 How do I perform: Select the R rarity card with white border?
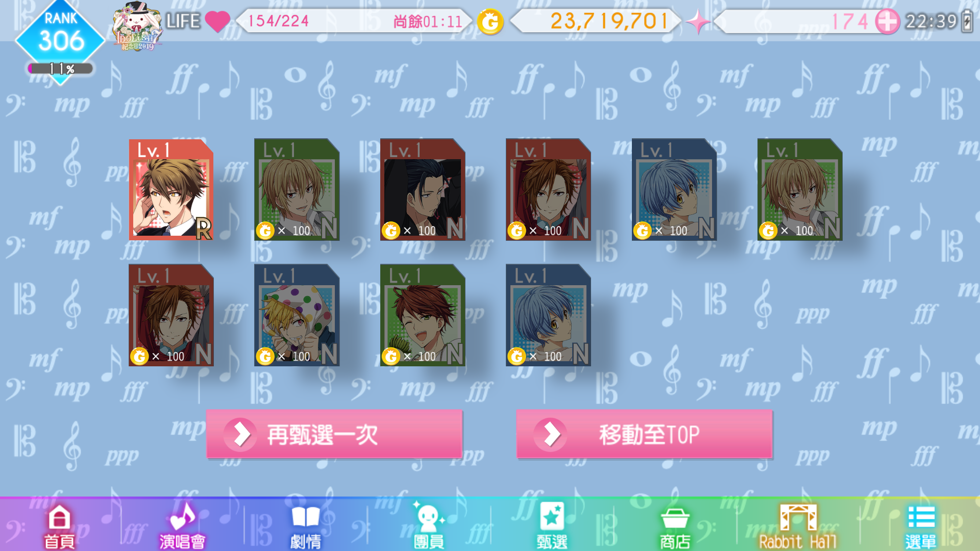(x=171, y=190)
